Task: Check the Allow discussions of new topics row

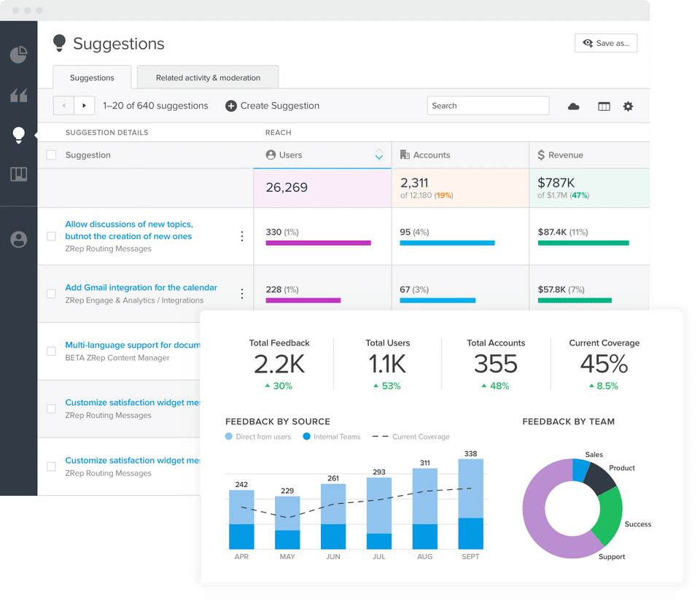Action: (51, 236)
